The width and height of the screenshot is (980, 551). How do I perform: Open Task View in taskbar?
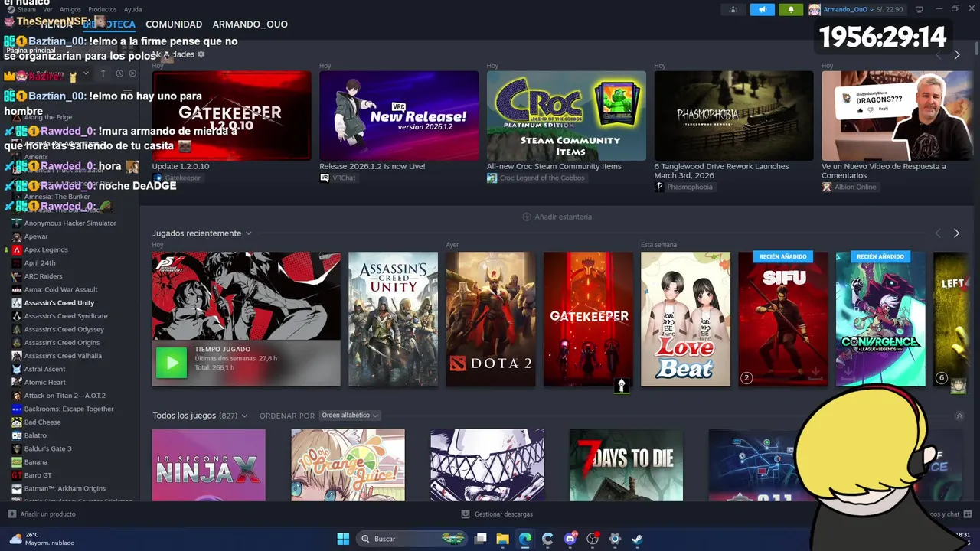click(481, 539)
